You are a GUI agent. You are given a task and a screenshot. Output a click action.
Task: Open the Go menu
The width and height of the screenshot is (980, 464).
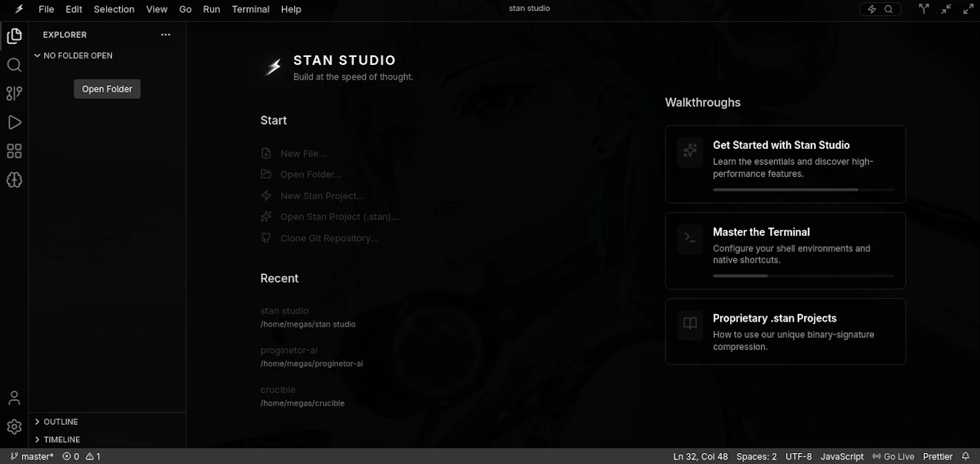tap(186, 9)
